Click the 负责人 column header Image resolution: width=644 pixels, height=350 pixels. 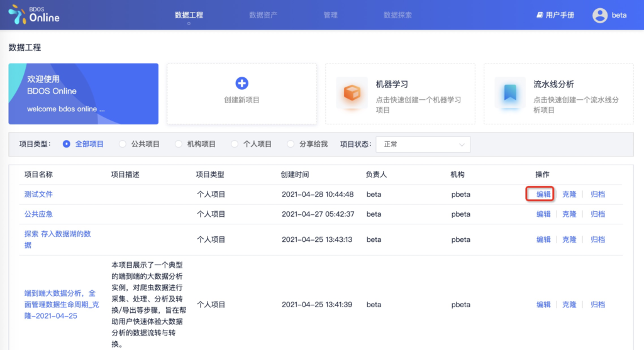[376, 175]
